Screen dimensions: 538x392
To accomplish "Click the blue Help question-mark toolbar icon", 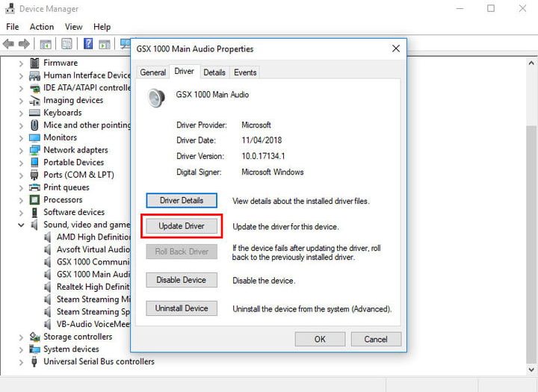I will 88,44.
